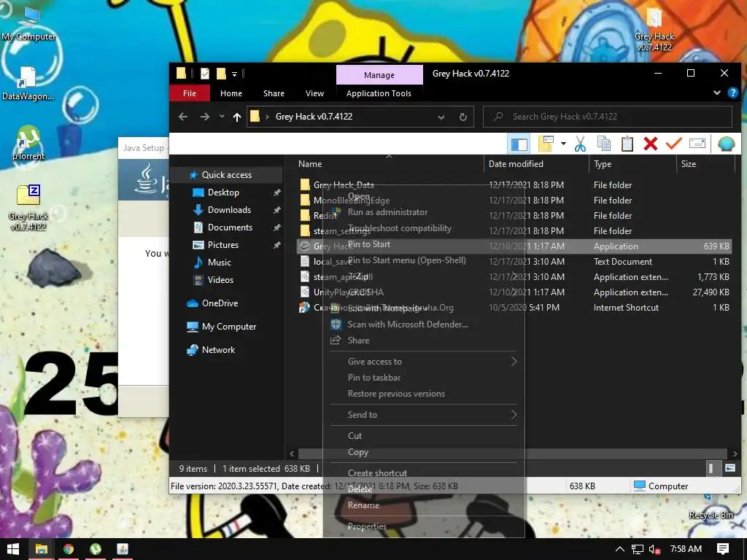
Task: Open the File ribbon tab
Action: [x=190, y=93]
